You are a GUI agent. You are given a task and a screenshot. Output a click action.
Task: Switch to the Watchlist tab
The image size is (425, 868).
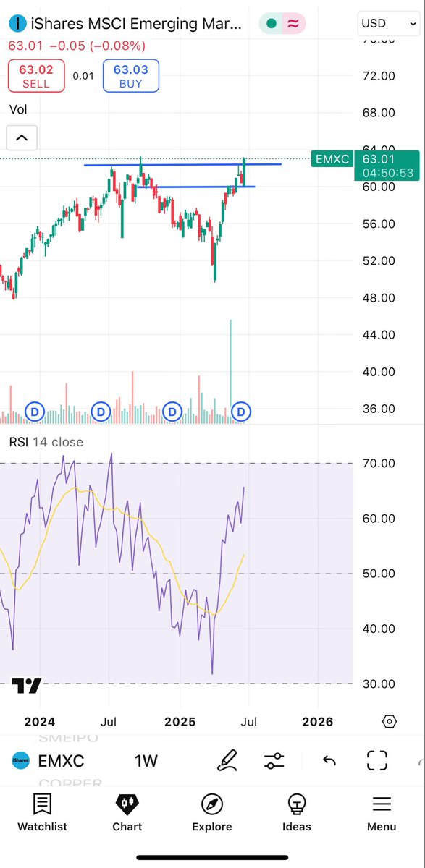(x=42, y=812)
